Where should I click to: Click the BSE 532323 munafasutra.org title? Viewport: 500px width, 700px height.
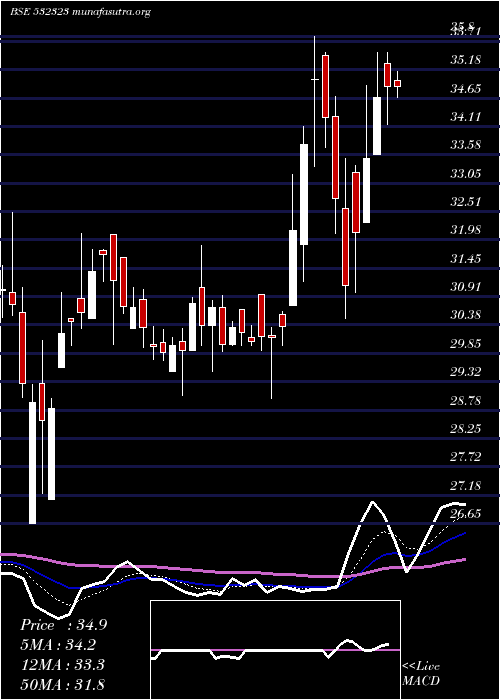(80, 12)
